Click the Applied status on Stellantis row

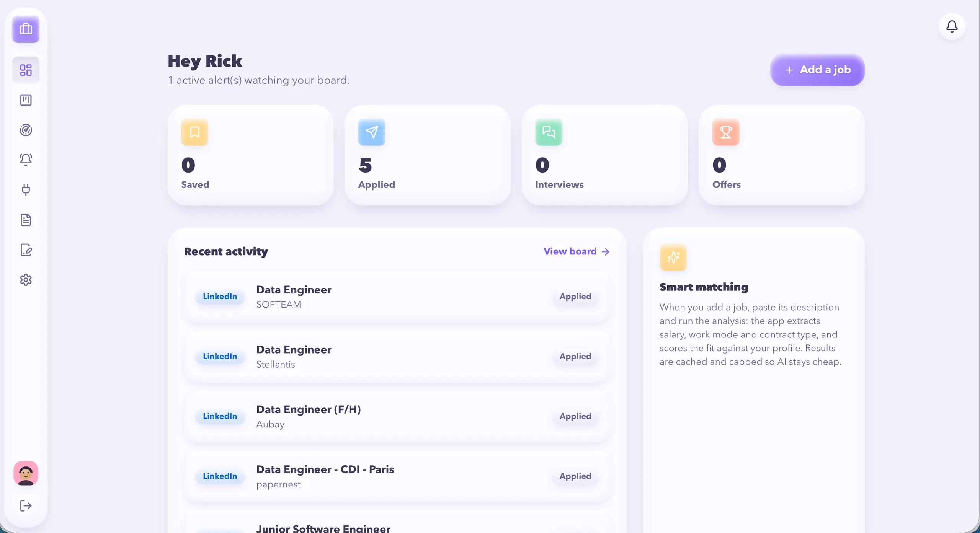point(575,357)
